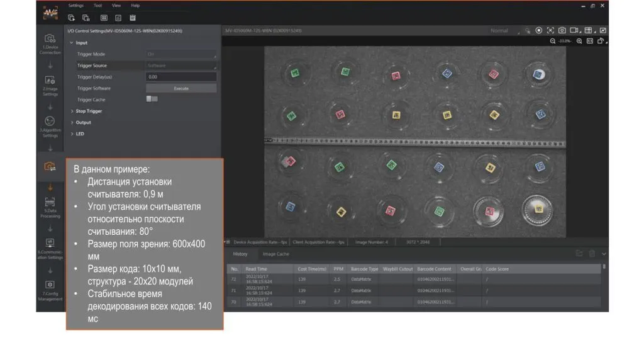Toggle the Trigger Cache switch
The height and width of the screenshot is (345, 644).
click(x=152, y=99)
